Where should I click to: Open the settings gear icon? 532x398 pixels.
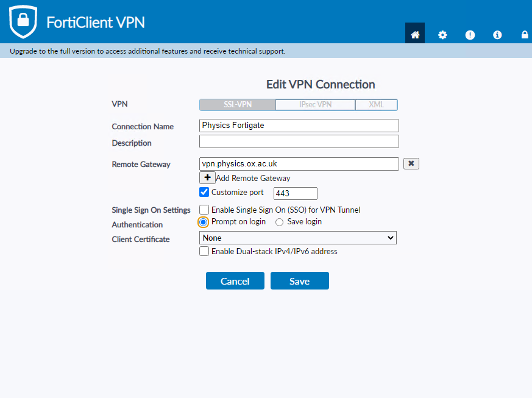coord(442,35)
